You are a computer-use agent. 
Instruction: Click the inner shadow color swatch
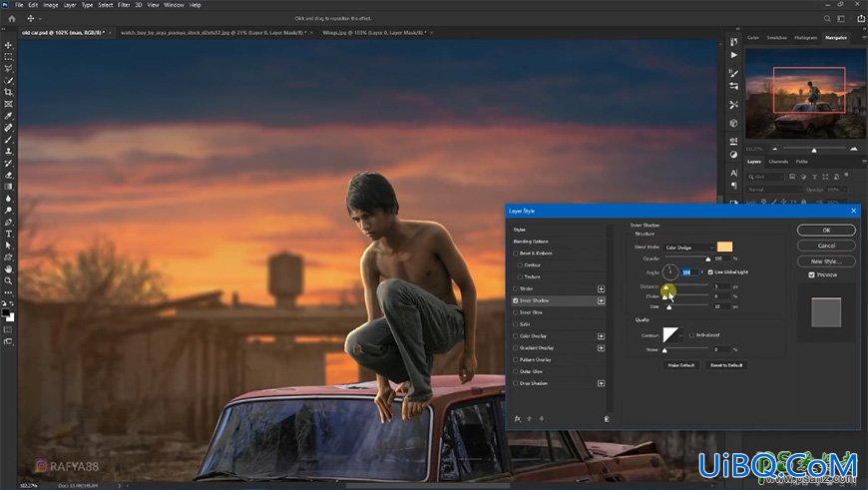point(724,246)
